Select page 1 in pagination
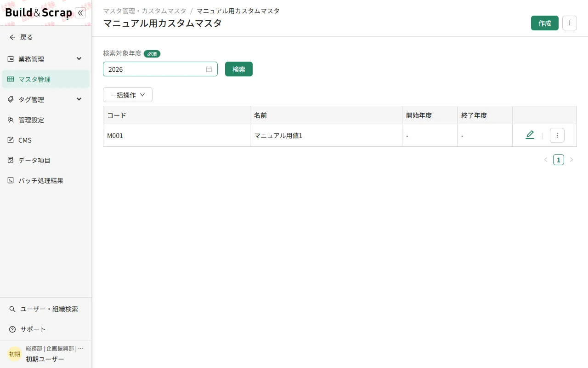Screen dimensions: 588x368 [559, 160]
